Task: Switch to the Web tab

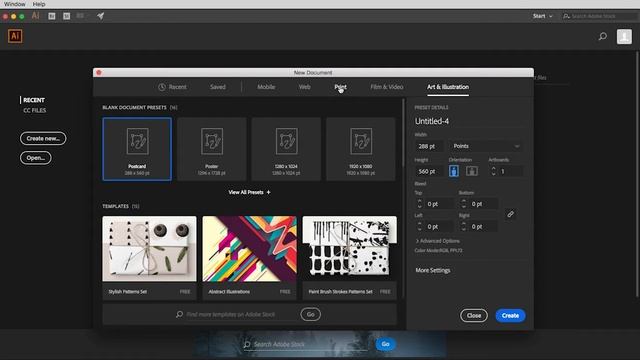Action: (304, 87)
